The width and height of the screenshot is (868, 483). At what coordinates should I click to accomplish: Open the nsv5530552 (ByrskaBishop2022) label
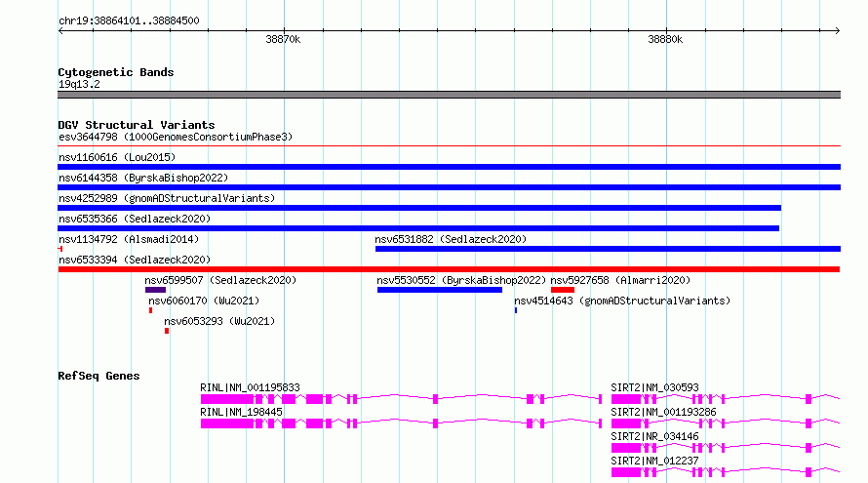click(x=461, y=280)
